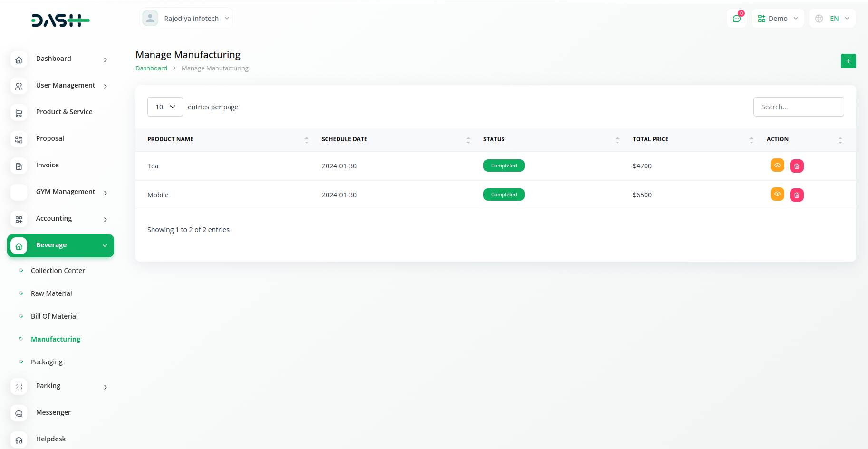View the Mobile manufacturing record

pyautogui.click(x=777, y=195)
